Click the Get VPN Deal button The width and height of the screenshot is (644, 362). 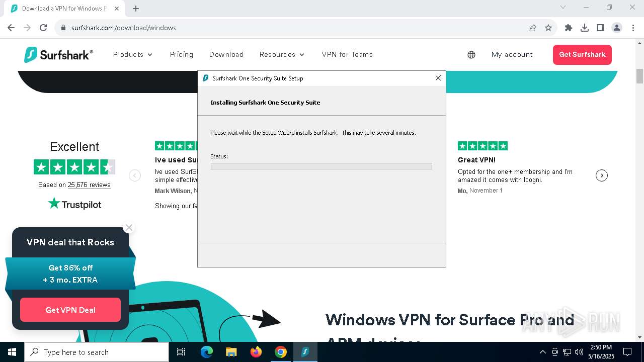[x=70, y=310]
